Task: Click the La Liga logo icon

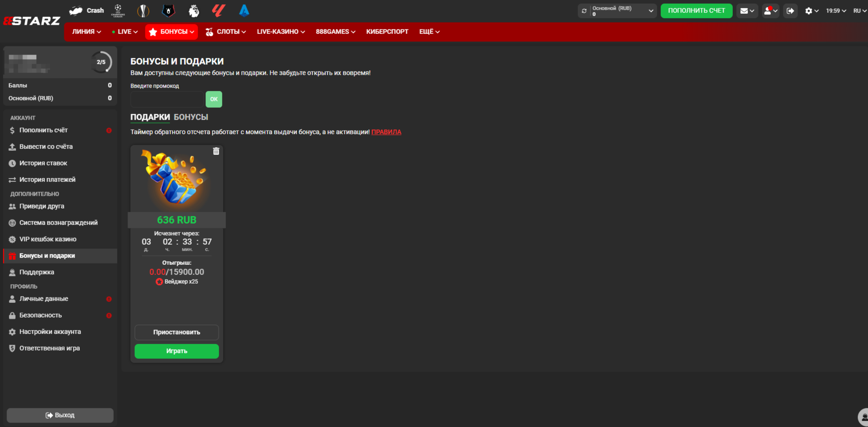Action: (x=219, y=11)
